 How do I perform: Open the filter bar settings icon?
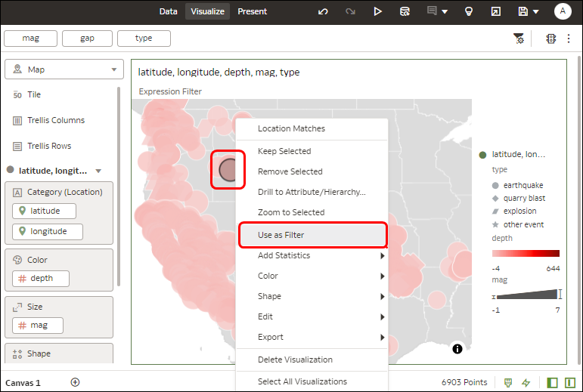pos(518,39)
